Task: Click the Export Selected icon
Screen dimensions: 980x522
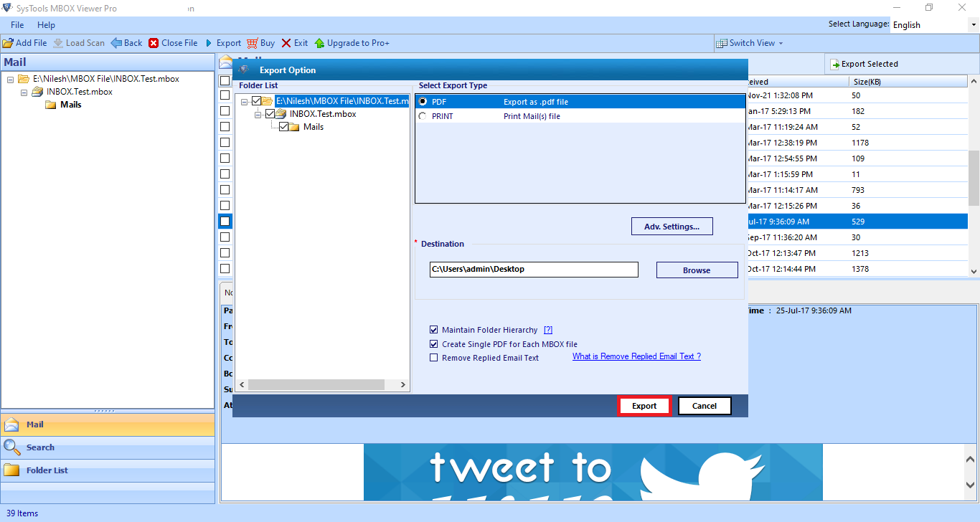Action: (835, 65)
